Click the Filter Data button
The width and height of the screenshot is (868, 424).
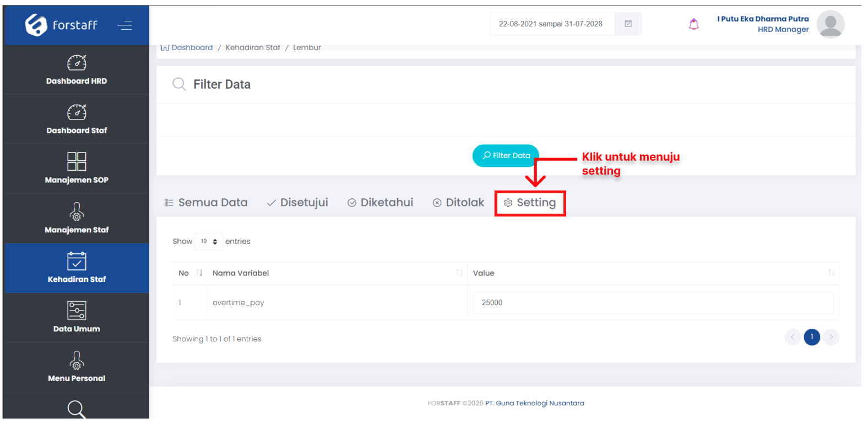(506, 156)
